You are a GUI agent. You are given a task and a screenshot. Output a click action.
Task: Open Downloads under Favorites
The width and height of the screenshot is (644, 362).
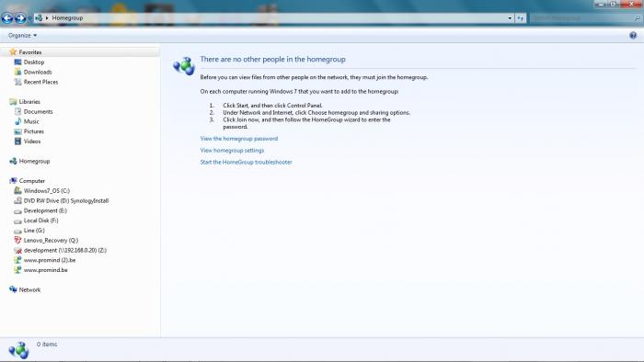tap(38, 72)
